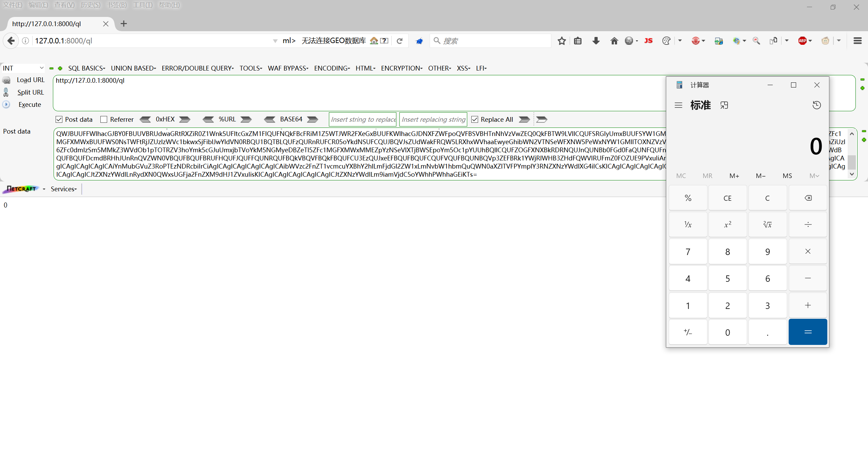The width and height of the screenshot is (868, 468).
Task: Click the browser 搜索 search box
Action: (x=490, y=41)
